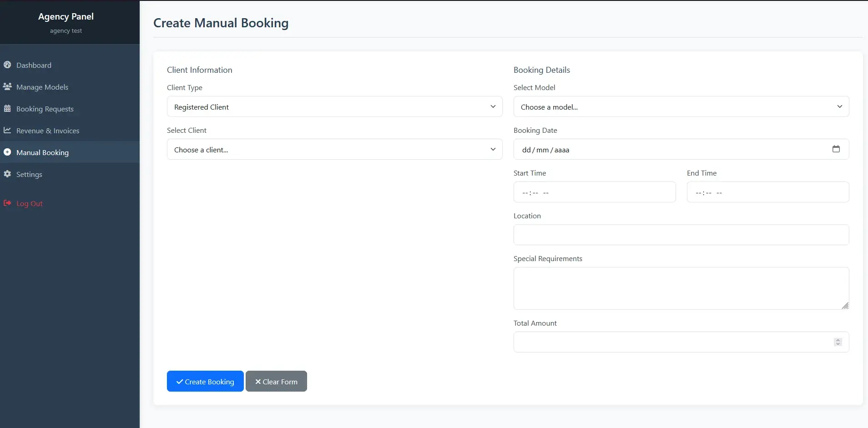Click the Clear Form button
The width and height of the screenshot is (868, 428).
[x=276, y=382]
